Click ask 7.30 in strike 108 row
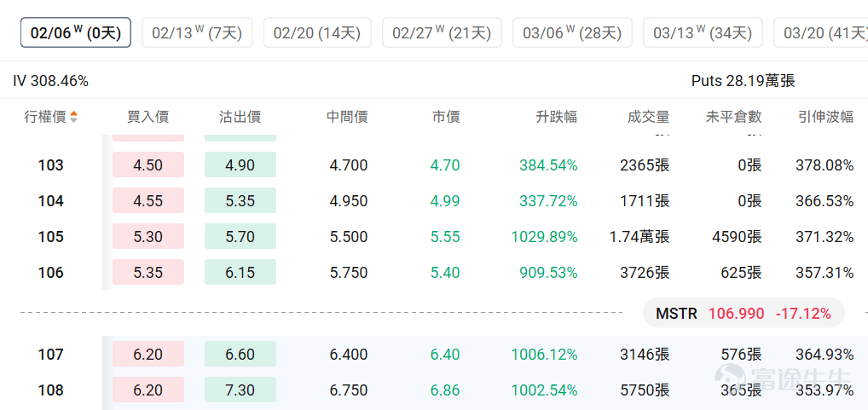 [x=240, y=390]
